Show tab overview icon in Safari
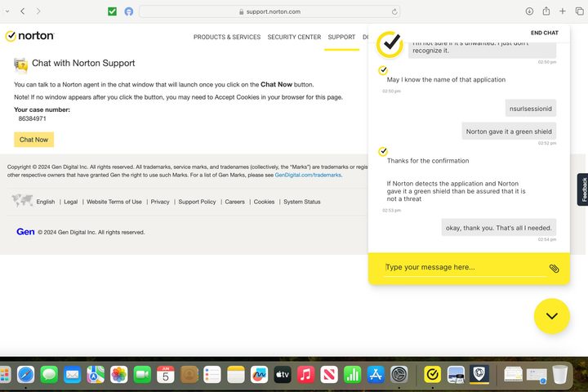Viewport: 588px width, 392px height. 579,11
